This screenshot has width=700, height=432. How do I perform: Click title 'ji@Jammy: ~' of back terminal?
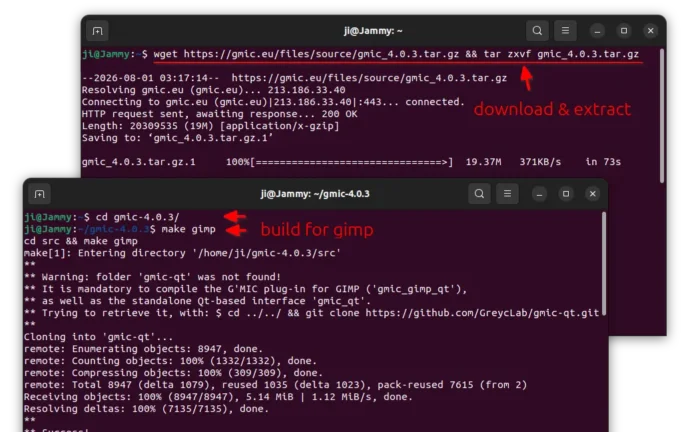pyautogui.click(x=373, y=31)
